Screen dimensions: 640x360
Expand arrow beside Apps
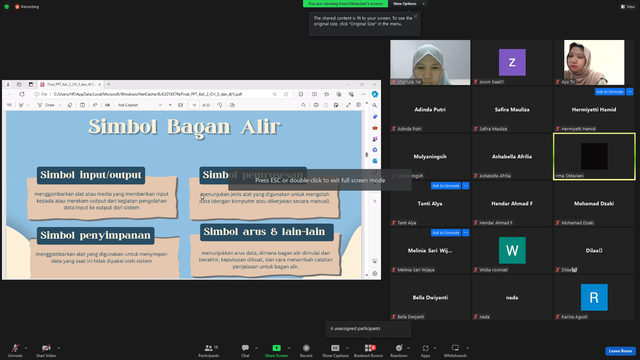(x=435, y=348)
